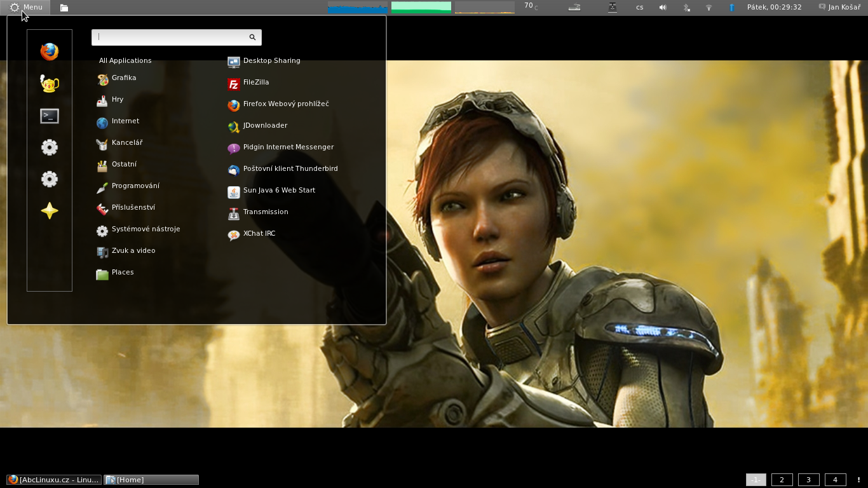Choose the Zvuk a video category
The width and height of the screenshot is (868, 488).
(x=133, y=251)
